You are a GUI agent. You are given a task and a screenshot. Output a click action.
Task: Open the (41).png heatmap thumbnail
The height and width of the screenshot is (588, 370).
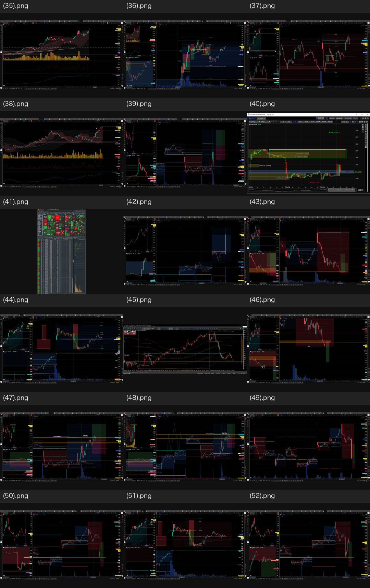(x=61, y=251)
